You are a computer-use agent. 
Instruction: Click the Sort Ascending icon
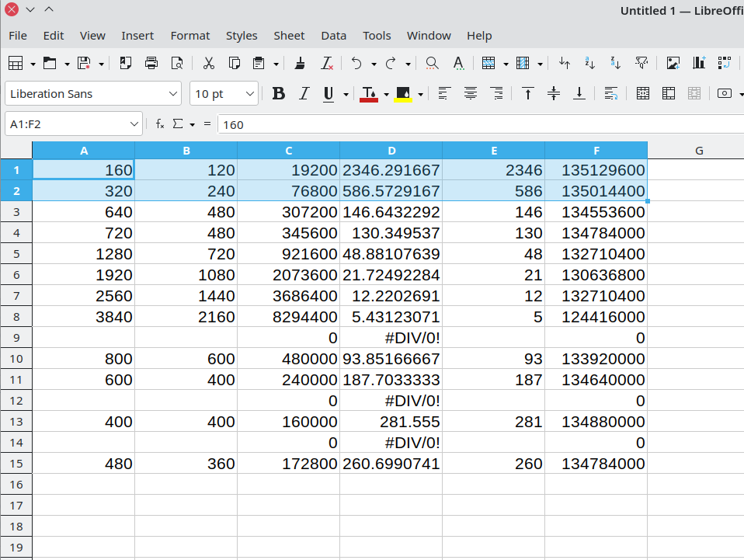(x=589, y=63)
